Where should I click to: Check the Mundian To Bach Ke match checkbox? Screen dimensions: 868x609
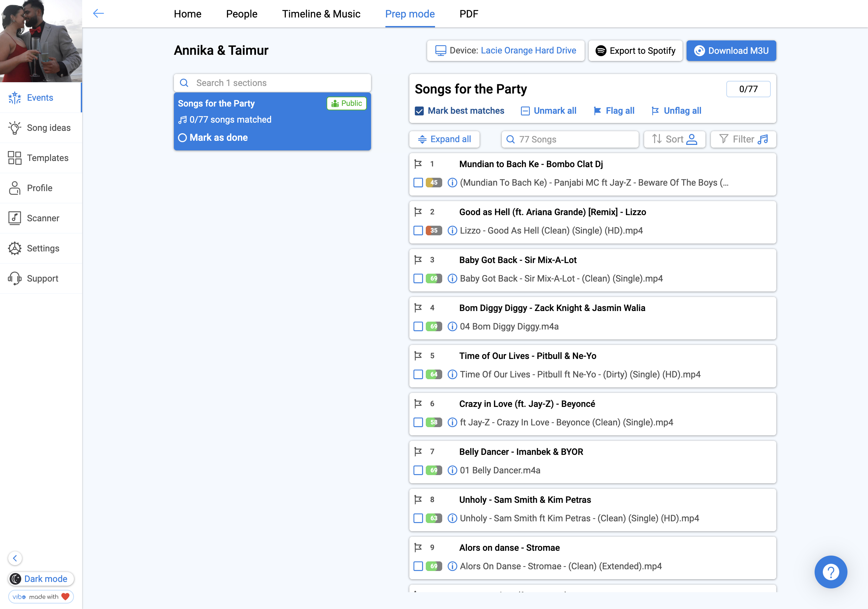[x=418, y=183]
